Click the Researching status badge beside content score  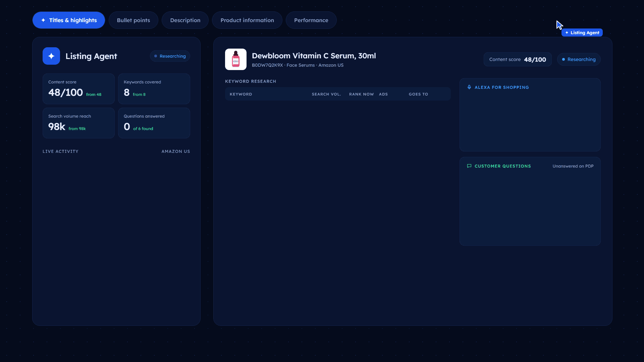pyautogui.click(x=579, y=59)
